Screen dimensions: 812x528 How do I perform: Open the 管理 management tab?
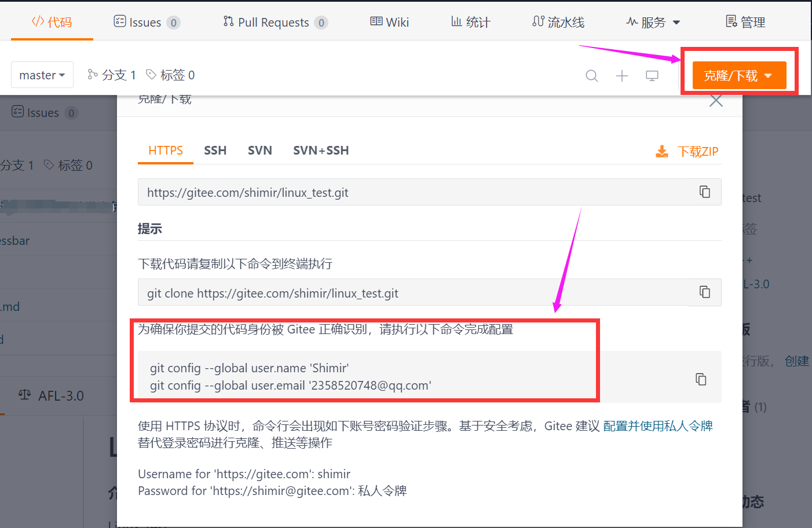click(x=745, y=22)
